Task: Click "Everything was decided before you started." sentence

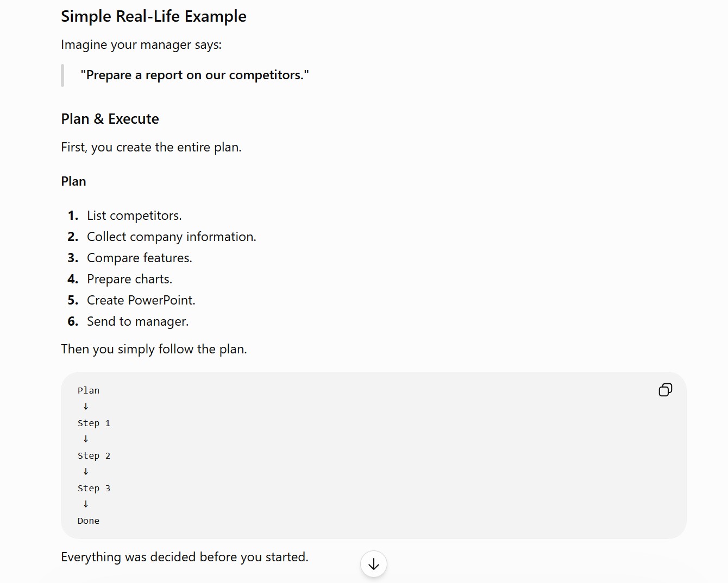Action: coord(185,557)
